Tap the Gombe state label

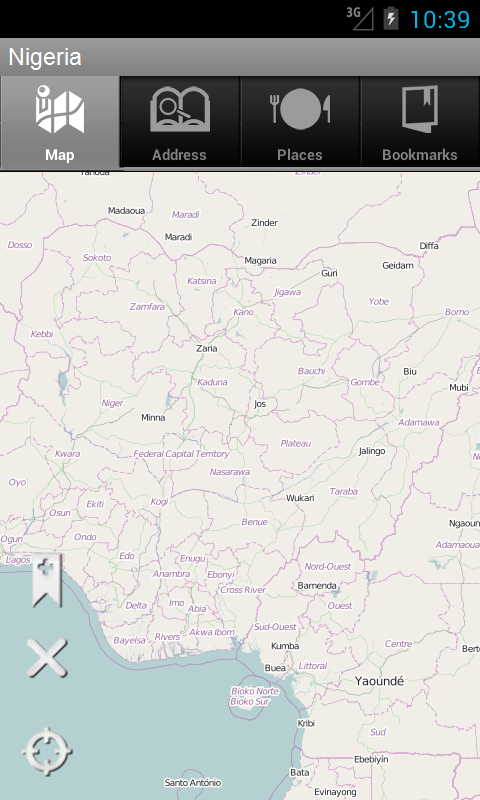(365, 382)
